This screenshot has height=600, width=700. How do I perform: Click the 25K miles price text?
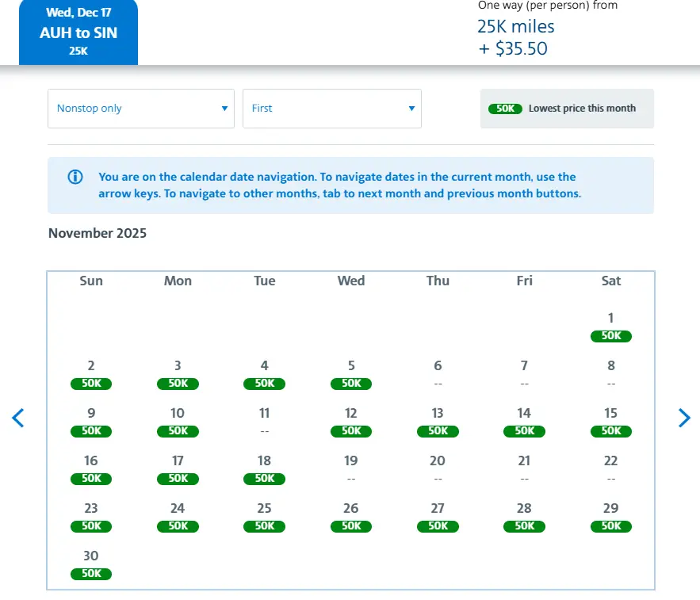pyautogui.click(x=515, y=26)
